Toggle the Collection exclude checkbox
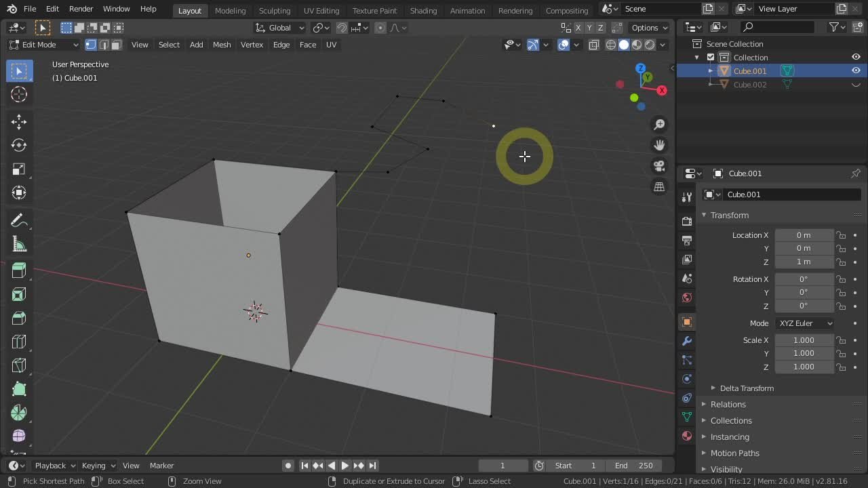 (711, 58)
